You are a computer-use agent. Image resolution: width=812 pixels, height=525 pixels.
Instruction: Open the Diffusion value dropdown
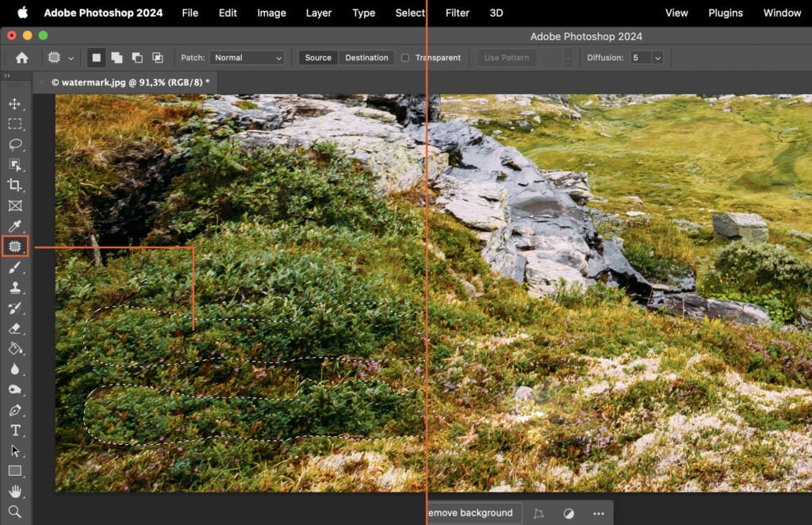(657, 57)
